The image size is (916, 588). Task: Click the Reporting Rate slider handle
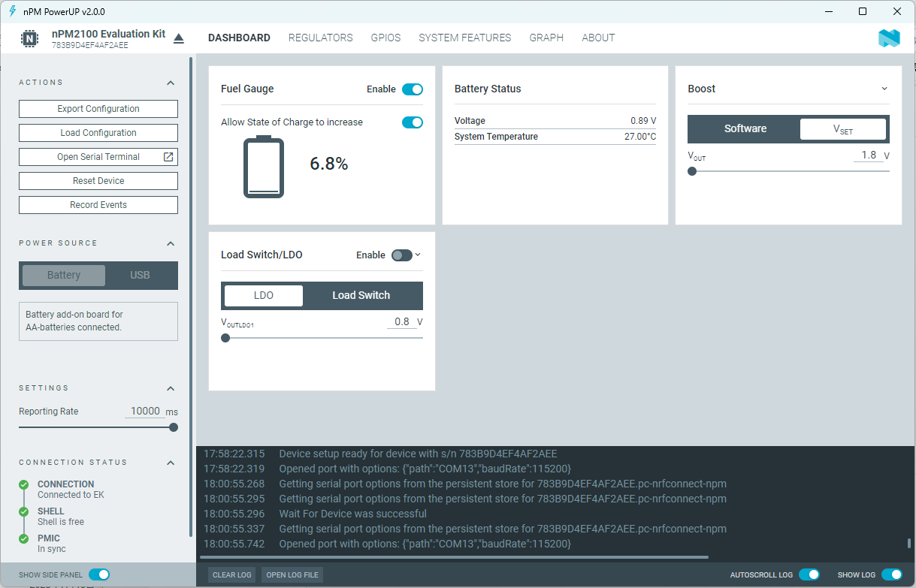(x=174, y=427)
